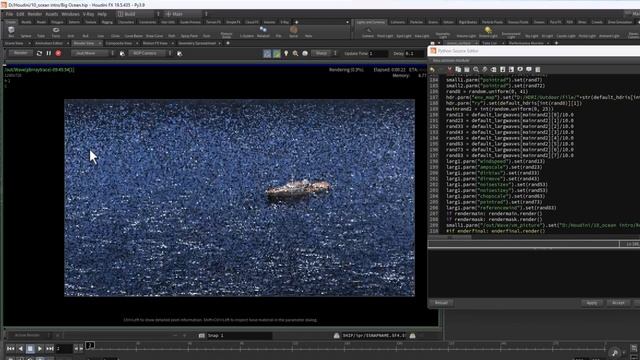Click the Delay input field
640x360 pixels.
414,53
